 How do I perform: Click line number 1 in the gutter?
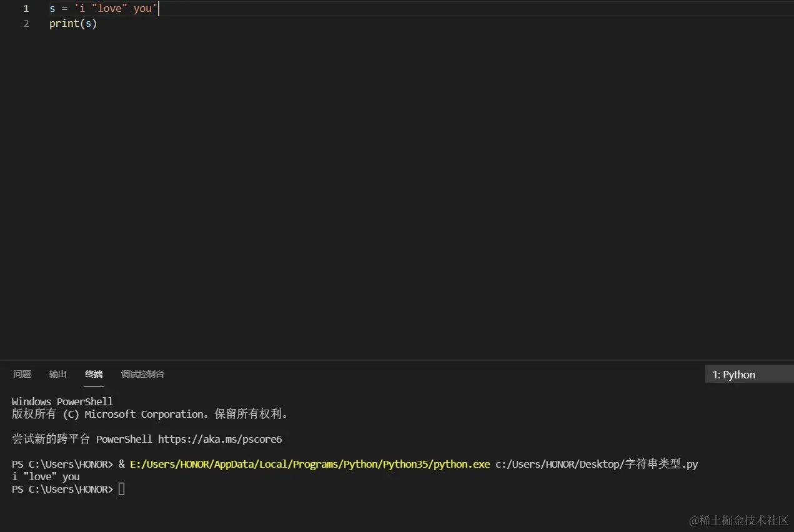click(26, 9)
